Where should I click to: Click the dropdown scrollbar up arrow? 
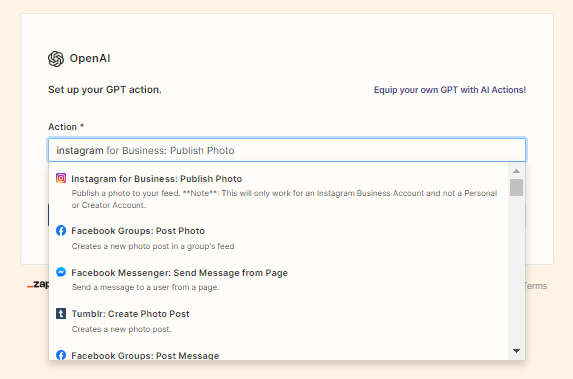pyautogui.click(x=516, y=171)
